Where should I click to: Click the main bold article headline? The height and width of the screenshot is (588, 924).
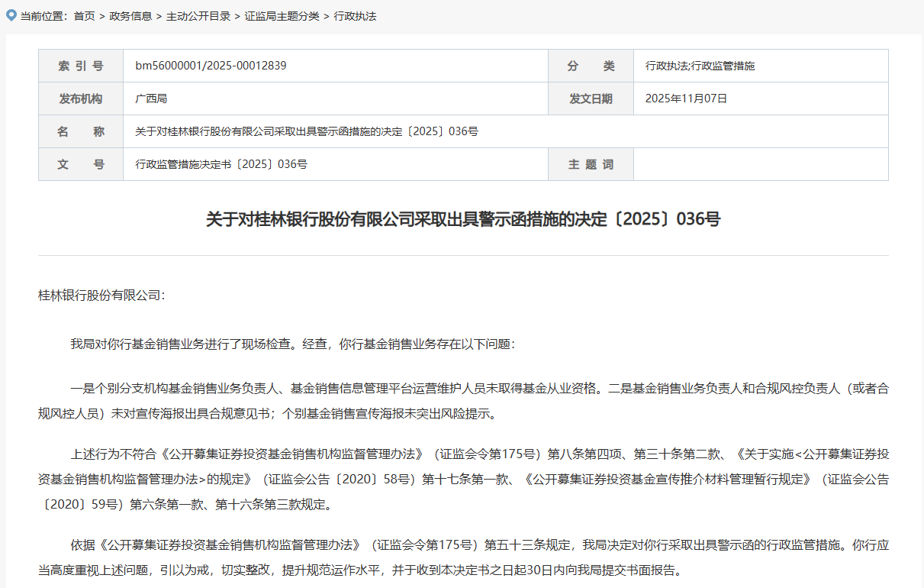coord(463,219)
